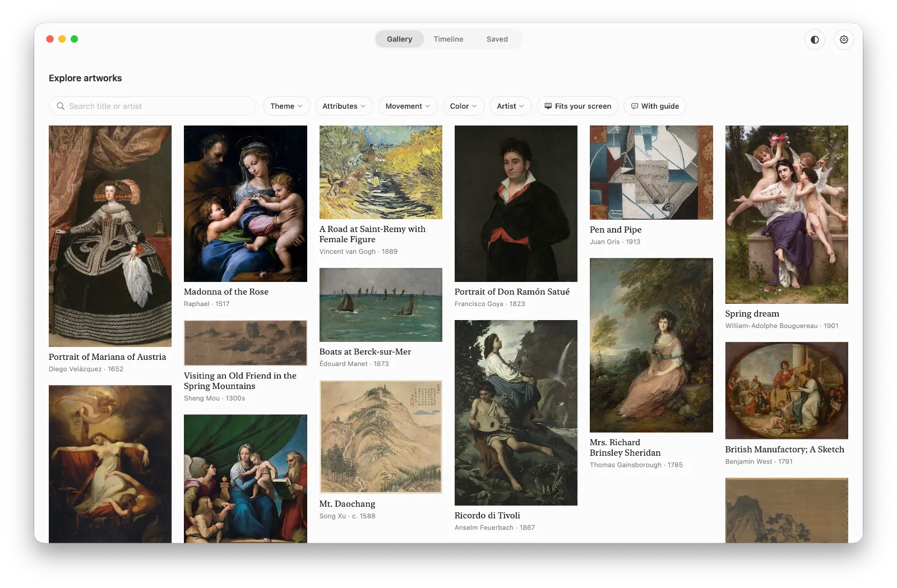
Task: Focus the Search title or artist field
Action: coord(152,106)
